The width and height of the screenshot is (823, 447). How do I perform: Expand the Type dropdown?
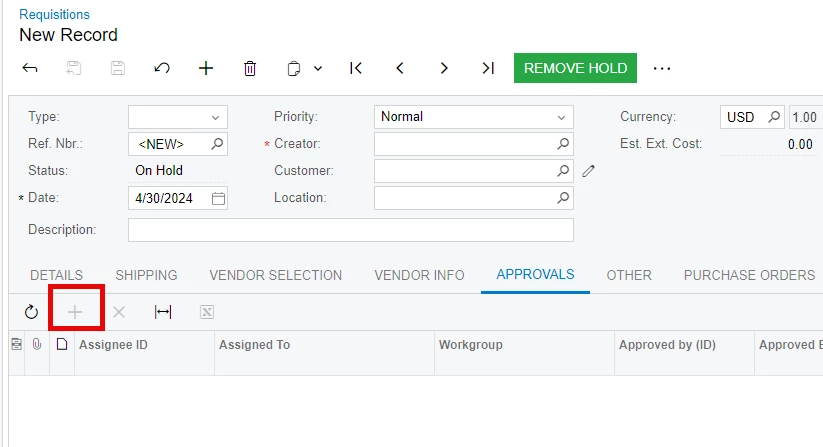point(215,118)
